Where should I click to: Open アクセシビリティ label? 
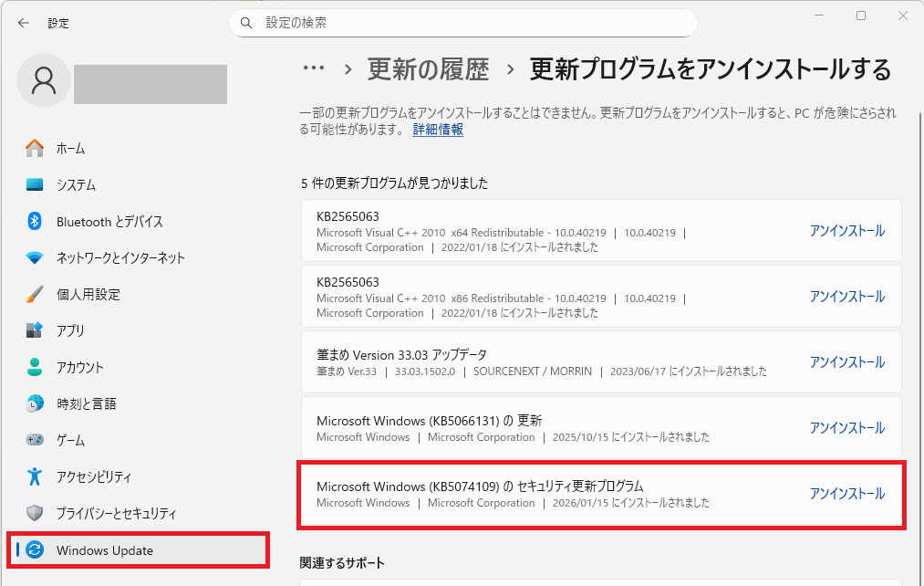[94, 477]
